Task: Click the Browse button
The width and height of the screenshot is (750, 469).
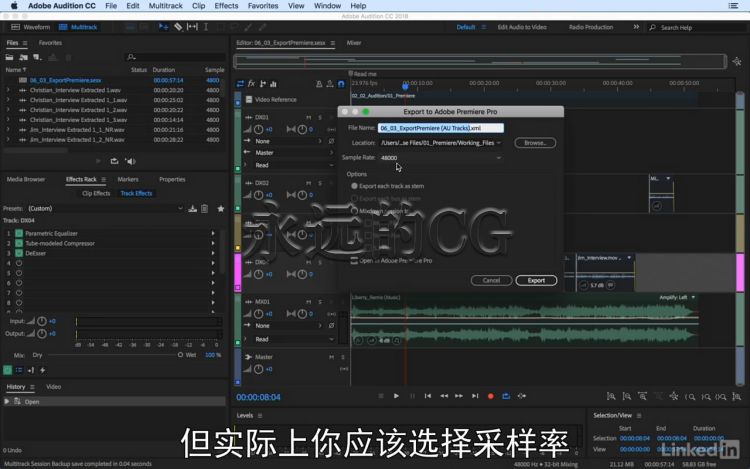Action: [535, 143]
